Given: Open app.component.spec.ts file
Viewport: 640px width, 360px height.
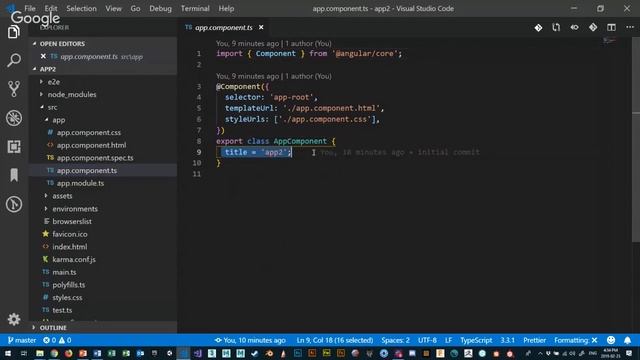Looking at the screenshot, I should click(x=95, y=158).
